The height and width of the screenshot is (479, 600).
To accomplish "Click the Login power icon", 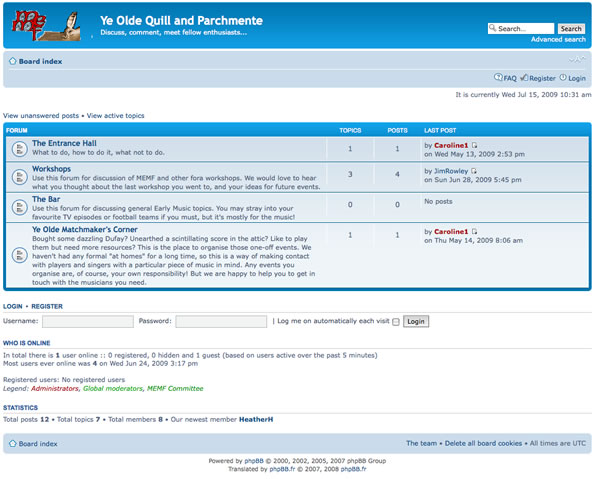I will [x=563, y=77].
